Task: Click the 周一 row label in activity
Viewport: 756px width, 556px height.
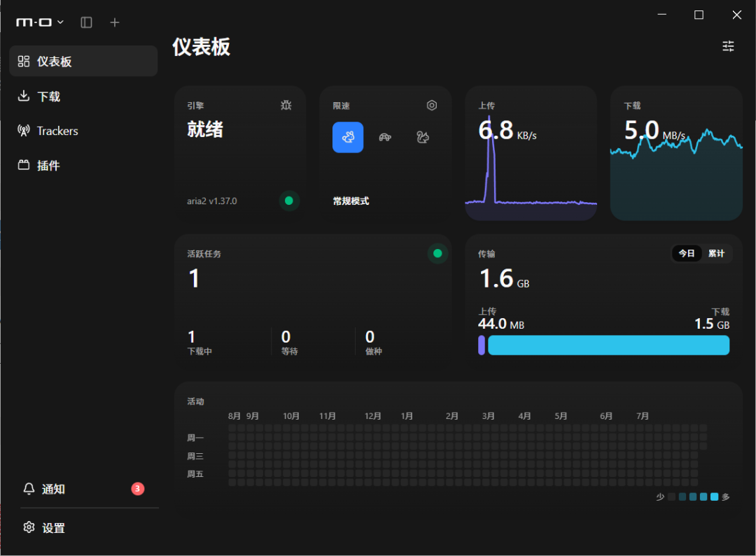Action: click(195, 438)
